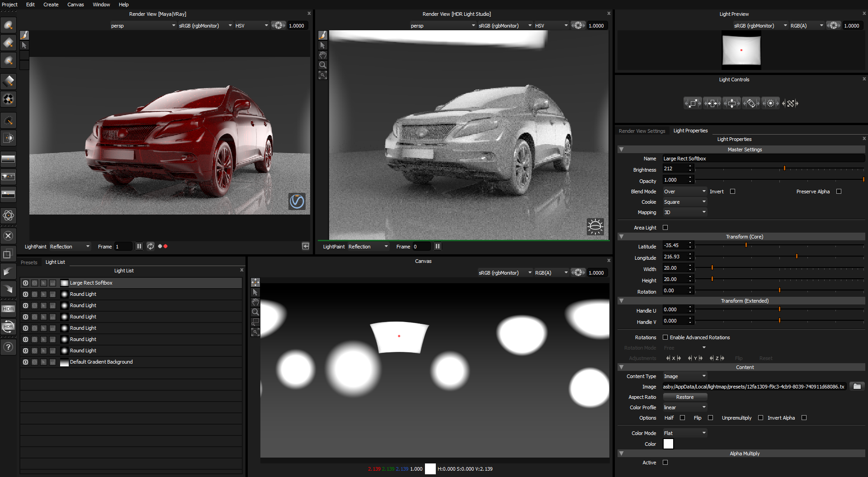
Task: Open the Help menu
Action: (x=123, y=5)
